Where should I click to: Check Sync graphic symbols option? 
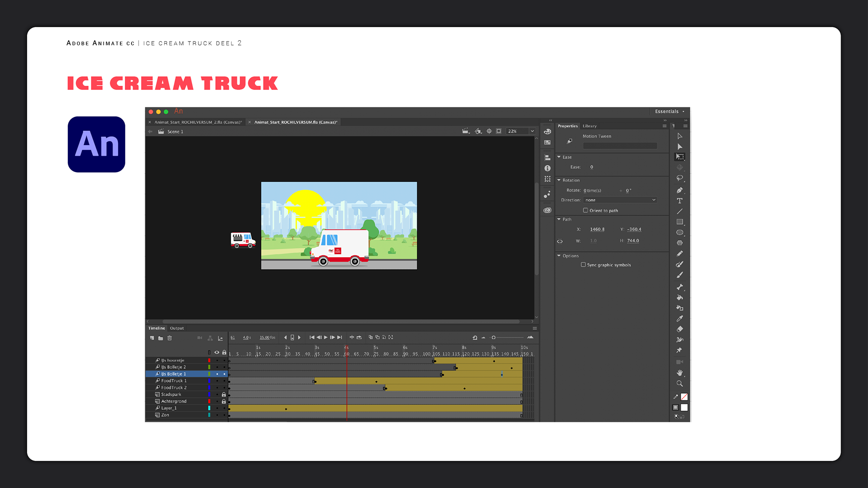(x=583, y=265)
